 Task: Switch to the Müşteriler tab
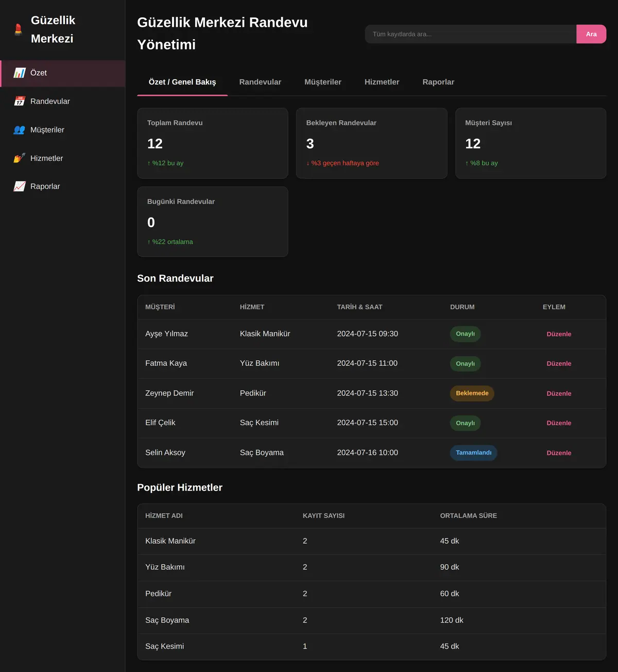click(x=323, y=82)
